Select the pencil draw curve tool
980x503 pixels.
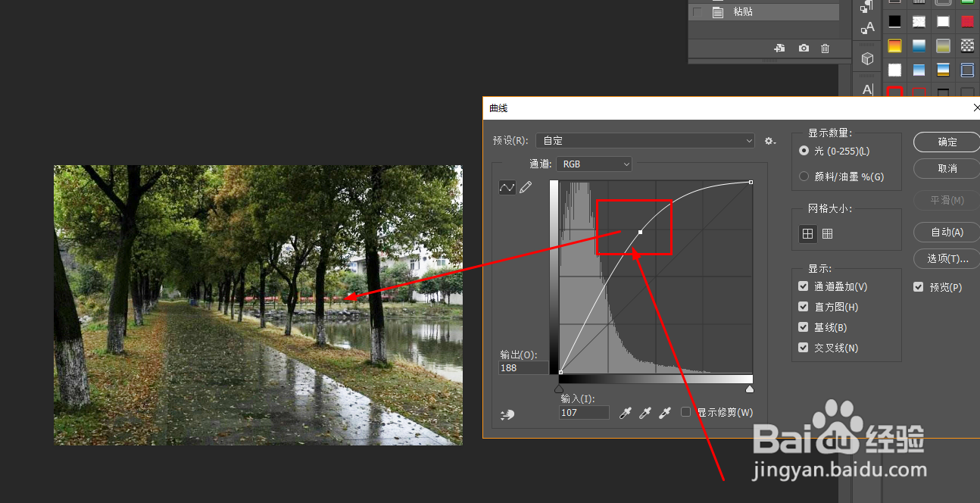526,187
